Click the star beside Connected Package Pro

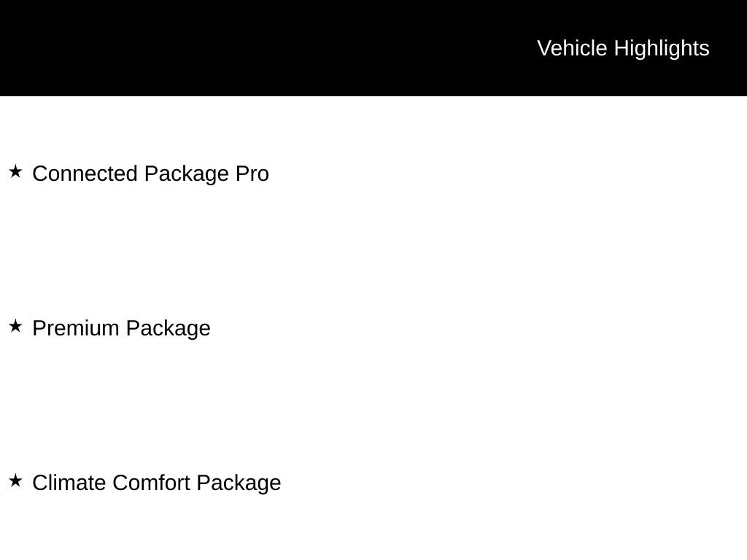click(15, 171)
